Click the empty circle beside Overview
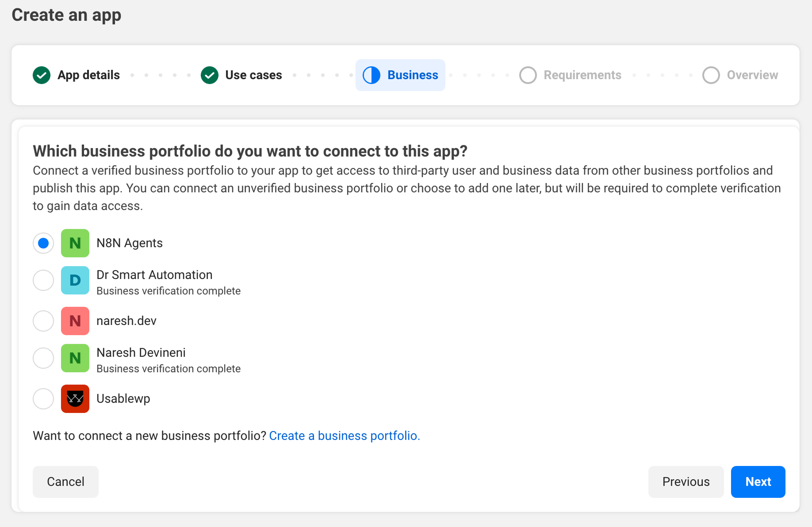Screen dimensions: 812x527 711,75
